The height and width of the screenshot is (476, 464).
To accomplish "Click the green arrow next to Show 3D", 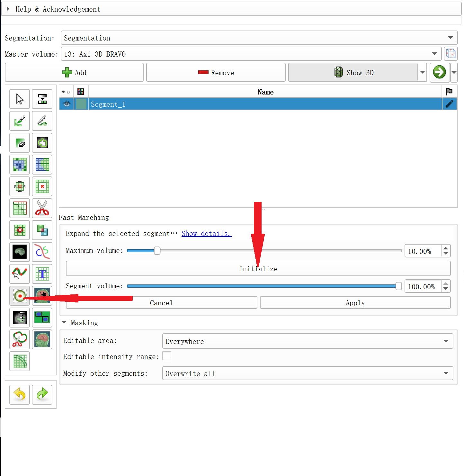I will pos(439,72).
